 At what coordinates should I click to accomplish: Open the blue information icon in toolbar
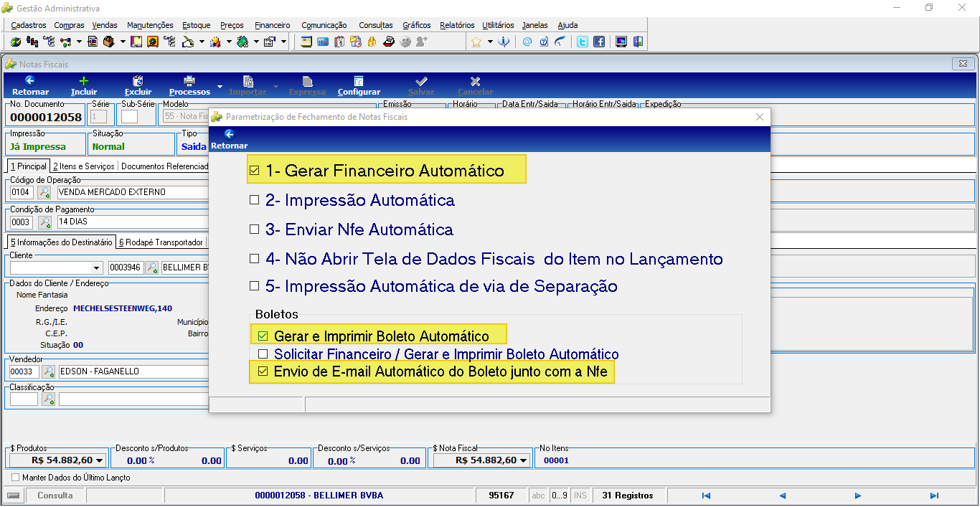click(504, 42)
